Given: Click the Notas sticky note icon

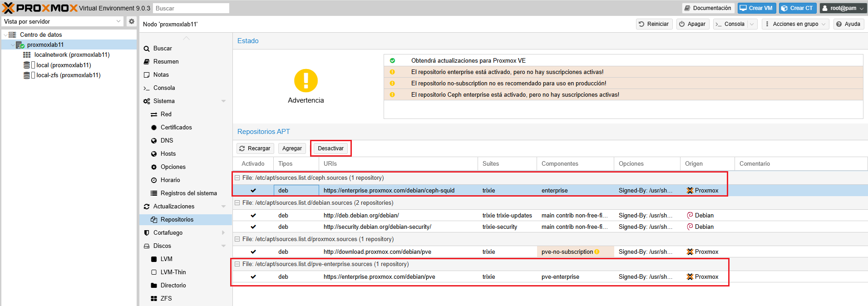Looking at the screenshot, I should tap(147, 75).
